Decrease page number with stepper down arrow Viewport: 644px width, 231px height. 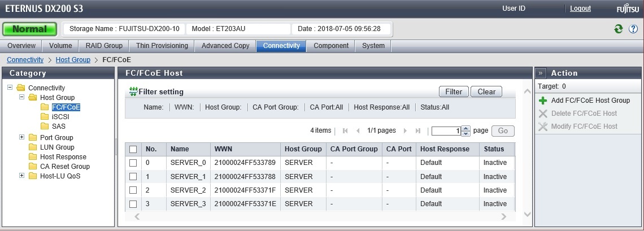coord(465,133)
